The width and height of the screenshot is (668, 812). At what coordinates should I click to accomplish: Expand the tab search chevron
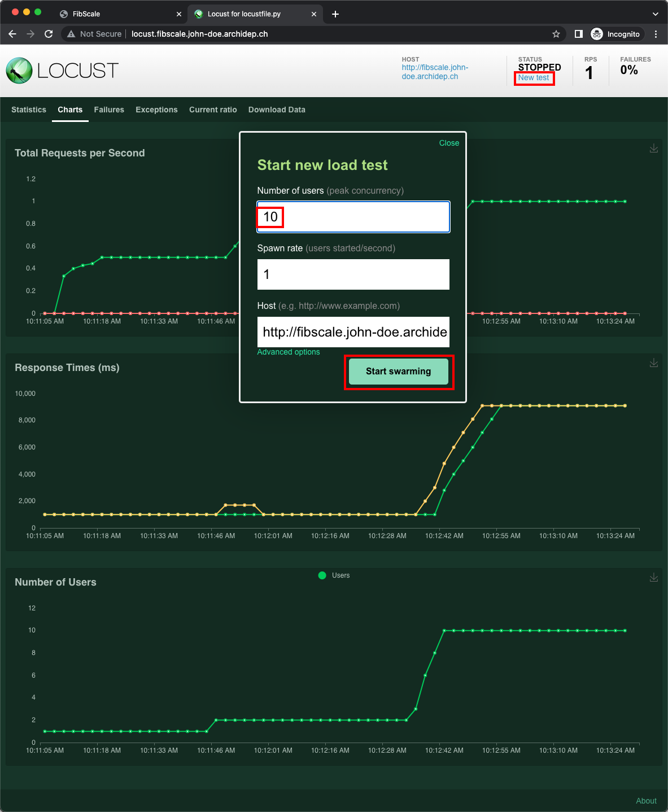[655, 14]
